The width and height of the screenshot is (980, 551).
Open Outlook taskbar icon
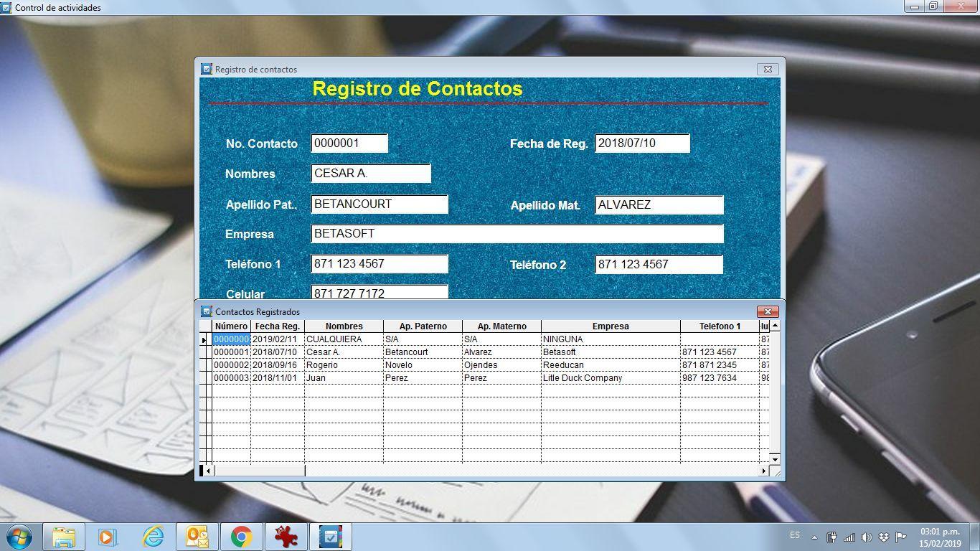pos(197,537)
